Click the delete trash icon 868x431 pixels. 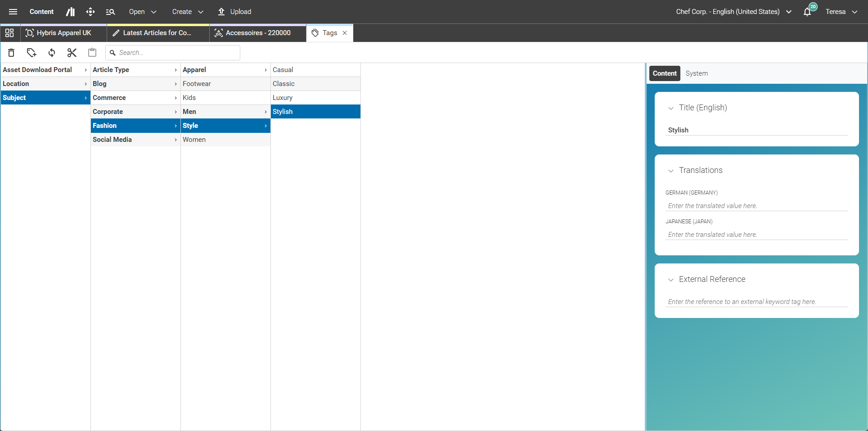(11, 53)
